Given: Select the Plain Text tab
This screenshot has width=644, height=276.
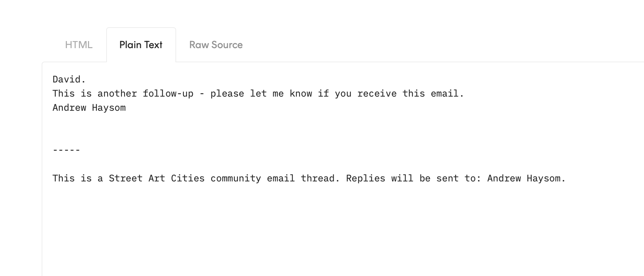Looking at the screenshot, I should pyautogui.click(x=141, y=45).
